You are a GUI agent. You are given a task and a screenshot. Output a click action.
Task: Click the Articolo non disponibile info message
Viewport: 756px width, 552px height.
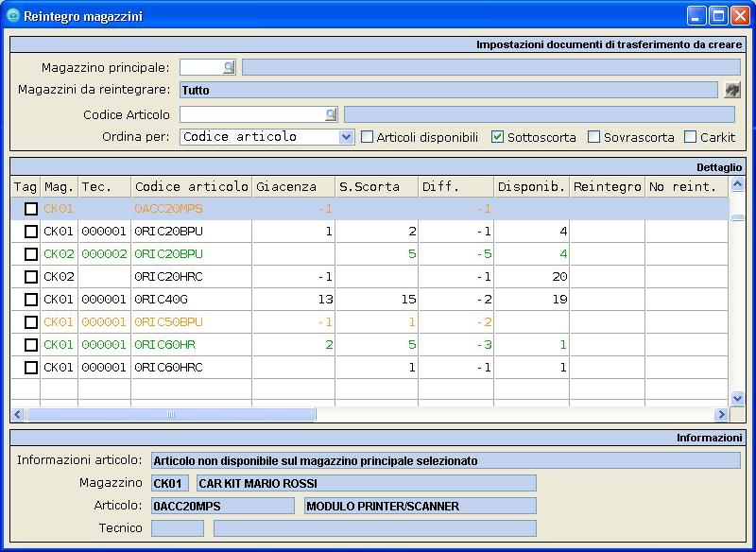[x=446, y=460]
